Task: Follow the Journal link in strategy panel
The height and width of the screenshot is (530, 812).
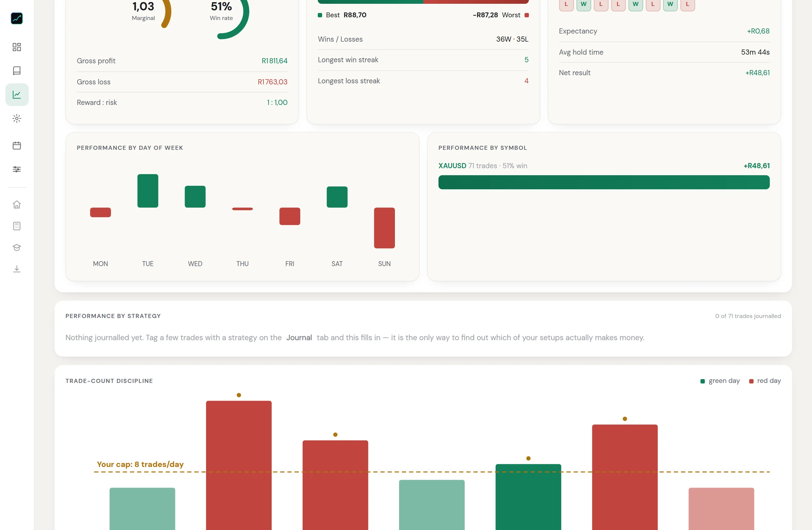Action: tap(299, 337)
